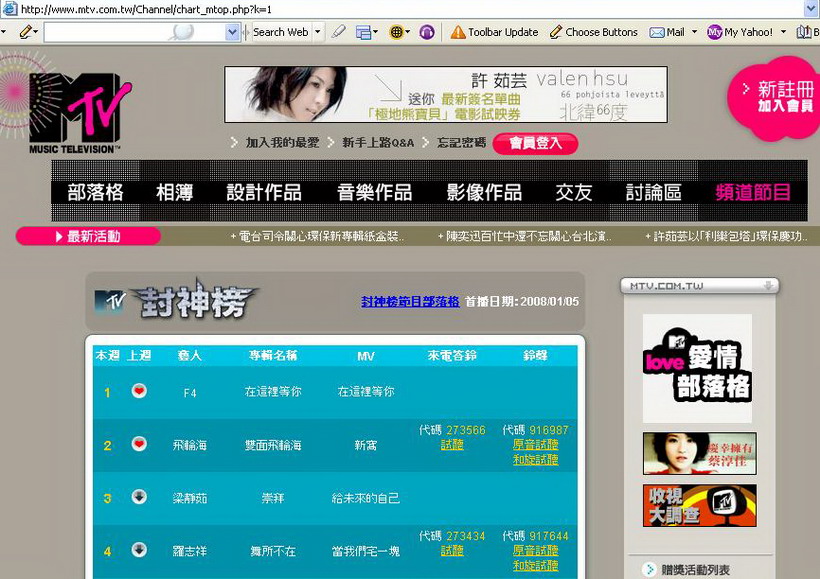
Task: Open the 設計作品 navigation tab
Action: [x=264, y=192]
